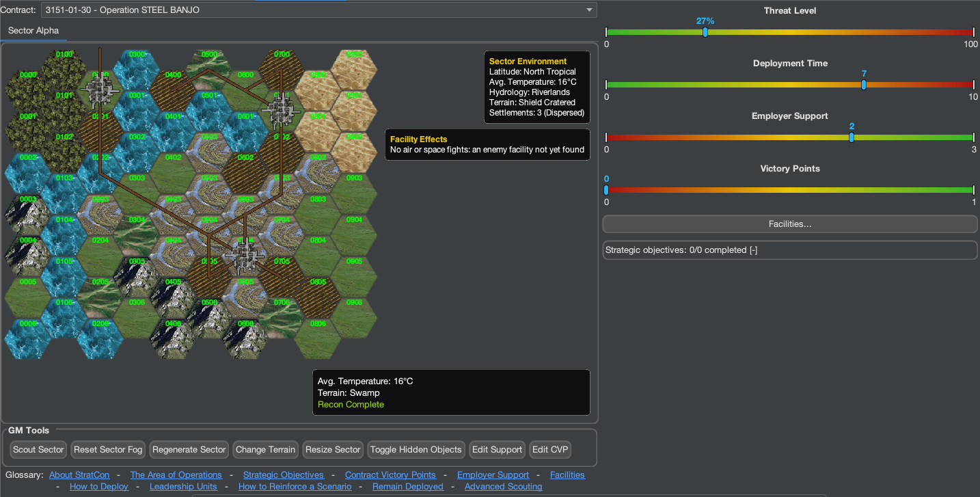Open How to Reinforce a Scenario link
Viewport: 980px width, 497px height.
pyautogui.click(x=295, y=487)
